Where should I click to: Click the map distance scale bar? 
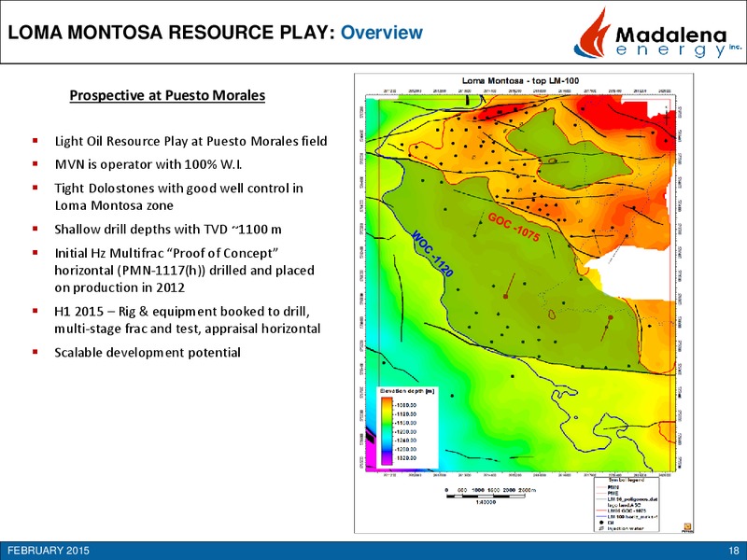(486, 497)
